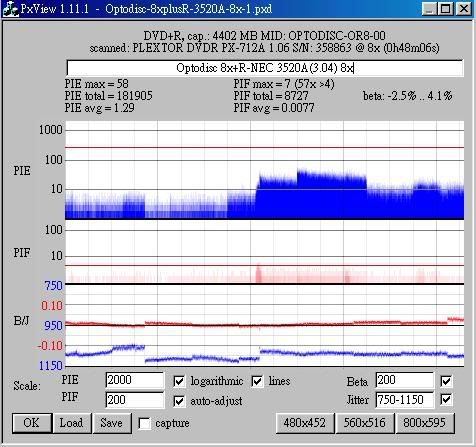Click the scan title text field
The width and height of the screenshot is (476, 447).
point(265,68)
